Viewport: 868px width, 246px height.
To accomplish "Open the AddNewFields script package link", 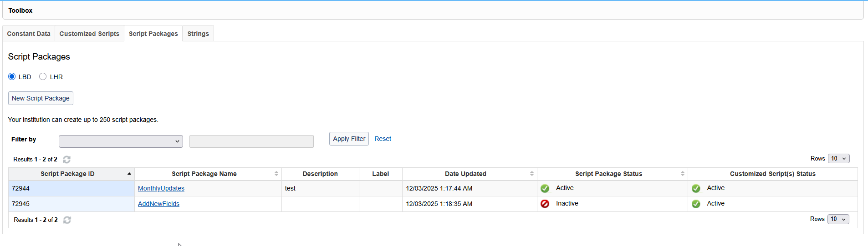I will click(x=158, y=204).
